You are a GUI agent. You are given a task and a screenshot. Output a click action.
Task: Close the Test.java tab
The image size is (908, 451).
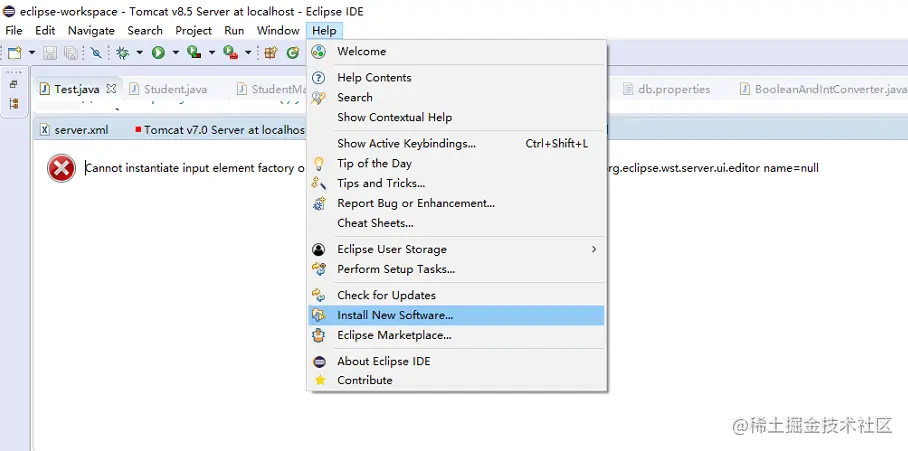click(x=111, y=89)
